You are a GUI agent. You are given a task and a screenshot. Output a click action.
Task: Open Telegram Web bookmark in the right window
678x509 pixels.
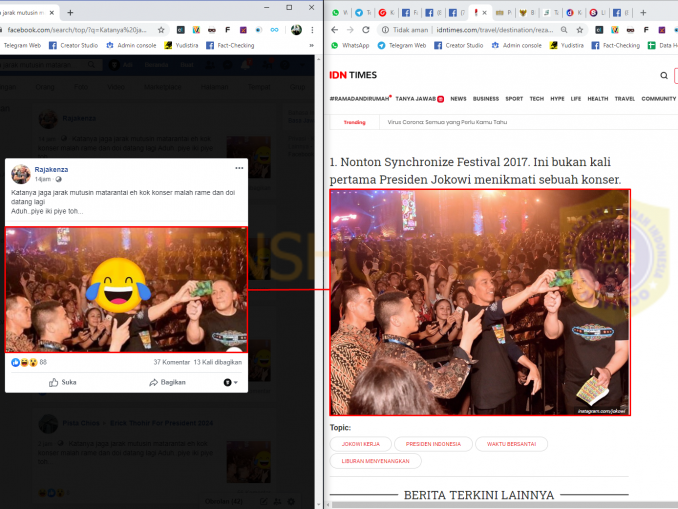coord(402,45)
